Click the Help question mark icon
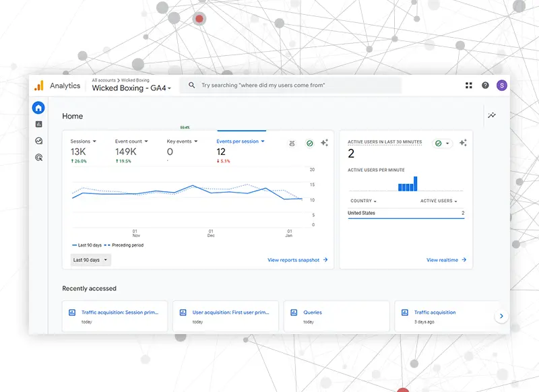 coord(485,86)
